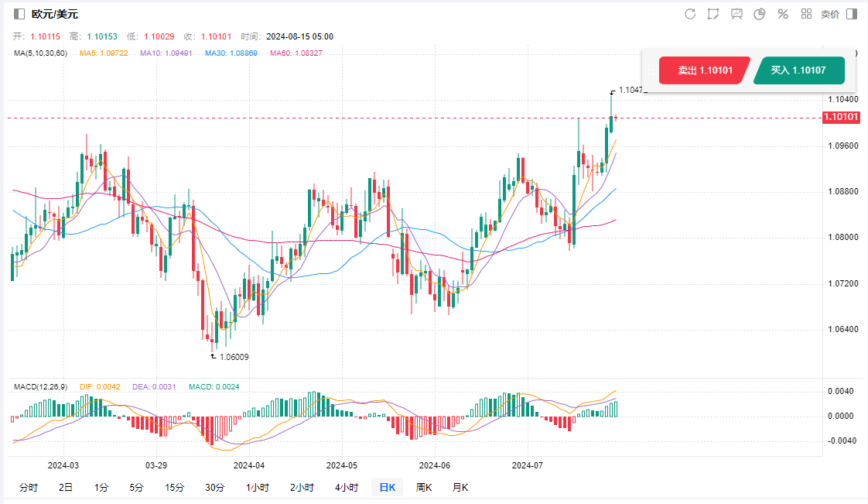Screen dimensions: 868x504
Task: Click the red 1.10101 current price tag
Action: pyautogui.click(x=841, y=118)
